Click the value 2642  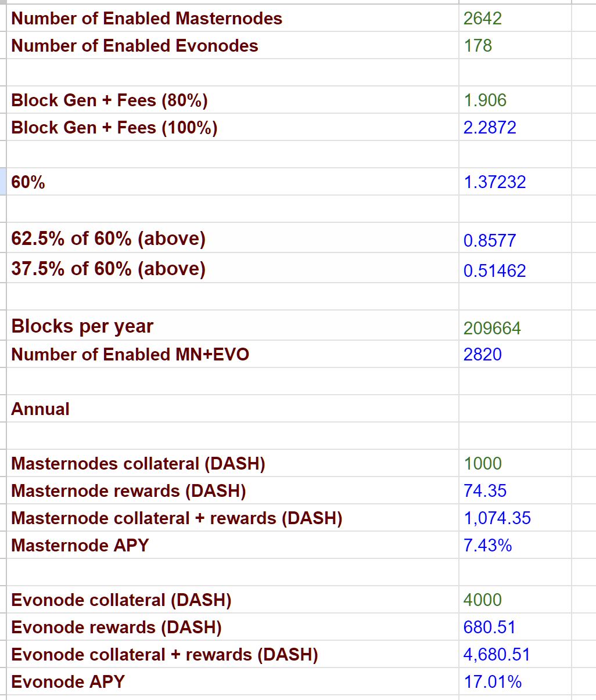click(x=482, y=19)
